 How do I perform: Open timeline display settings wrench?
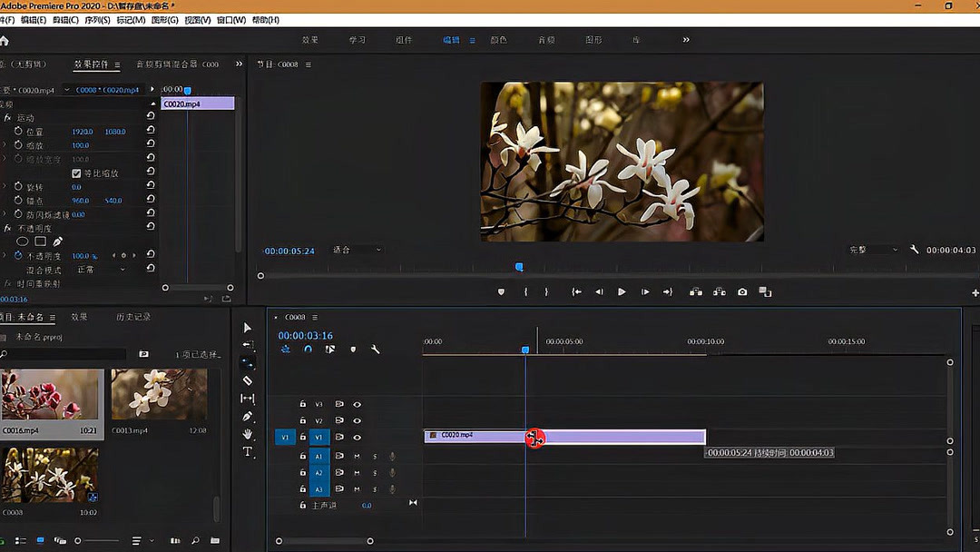[x=375, y=350]
